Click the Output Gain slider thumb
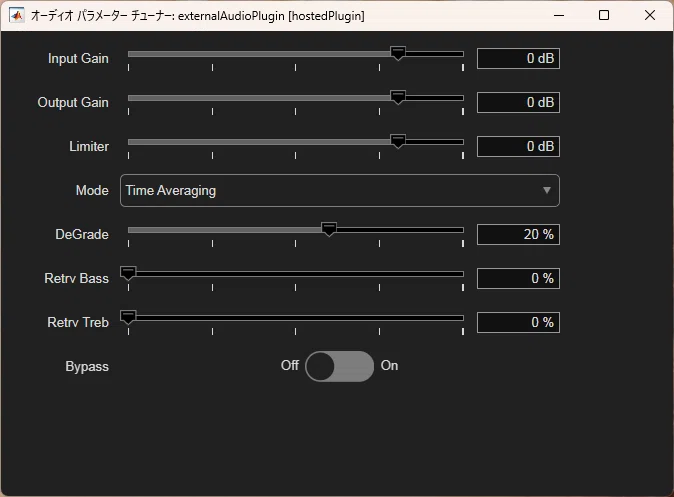 click(x=398, y=97)
